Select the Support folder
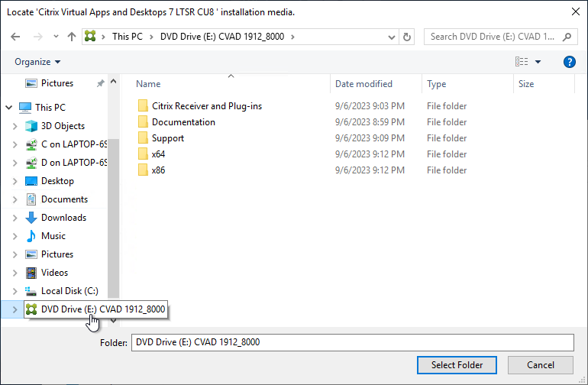 [168, 138]
